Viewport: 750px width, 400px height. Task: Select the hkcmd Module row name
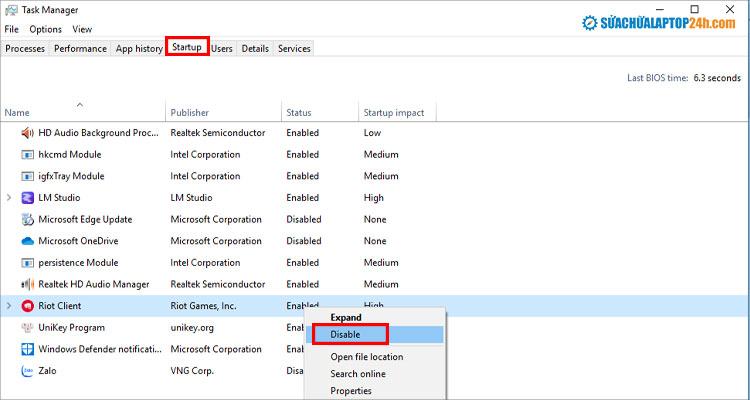point(70,155)
